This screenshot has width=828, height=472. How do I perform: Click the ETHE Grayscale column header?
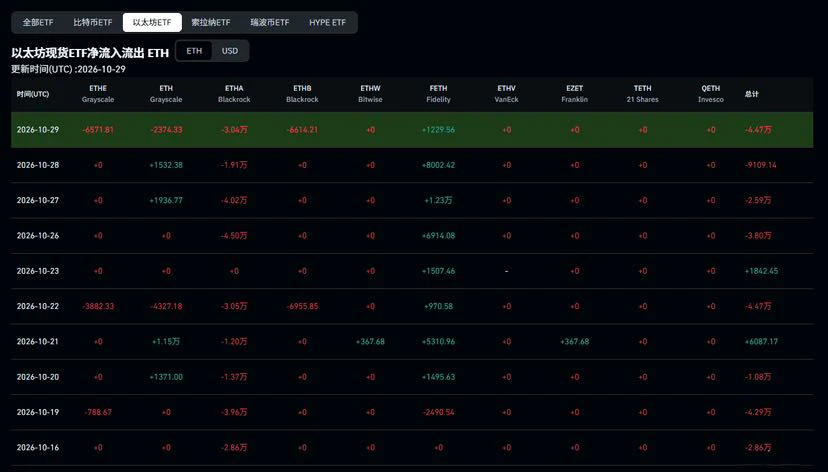click(x=98, y=94)
